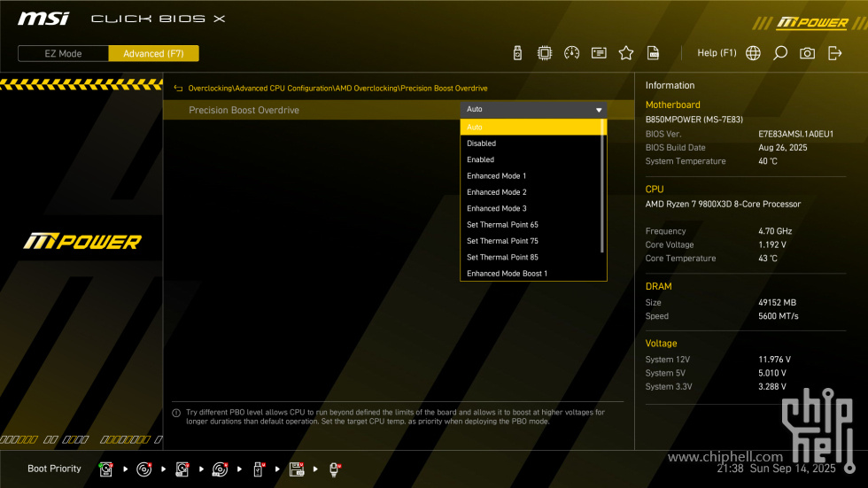
Task: Take a screenshot with the camera icon
Action: 807,53
